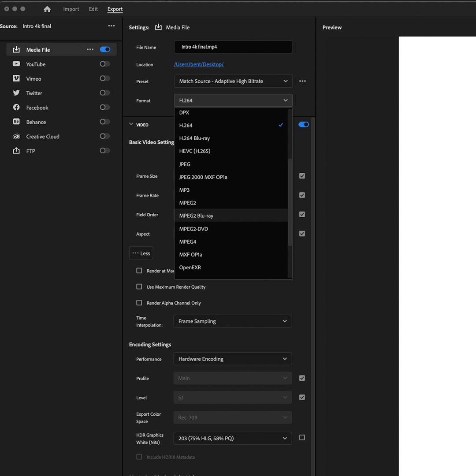Click the Twitter publish icon

17,93
